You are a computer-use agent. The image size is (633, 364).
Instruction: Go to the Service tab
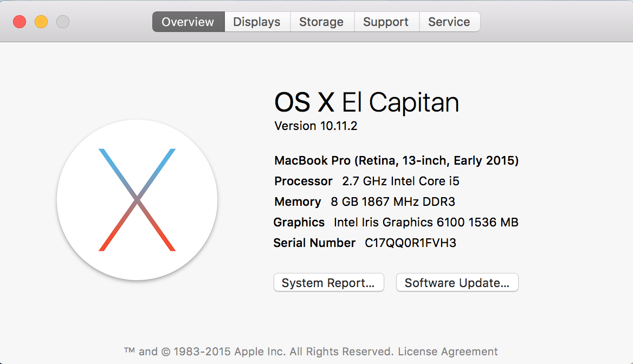449,22
